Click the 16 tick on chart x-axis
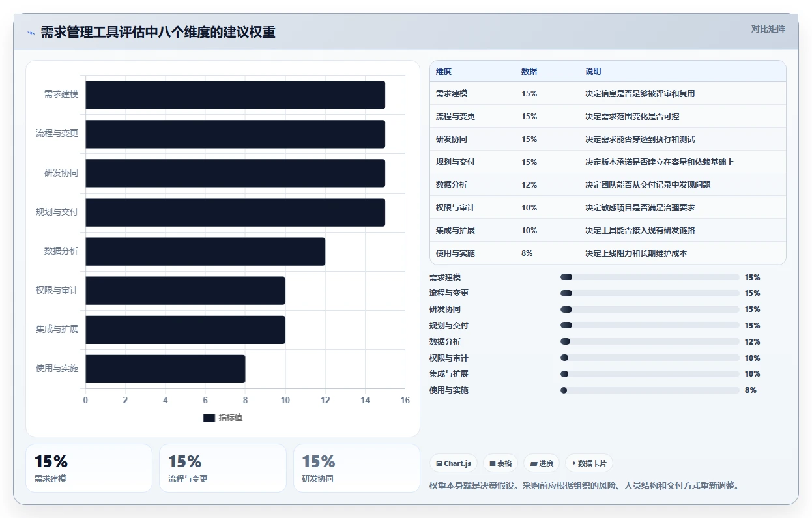The image size is (812, 518). 405,401
